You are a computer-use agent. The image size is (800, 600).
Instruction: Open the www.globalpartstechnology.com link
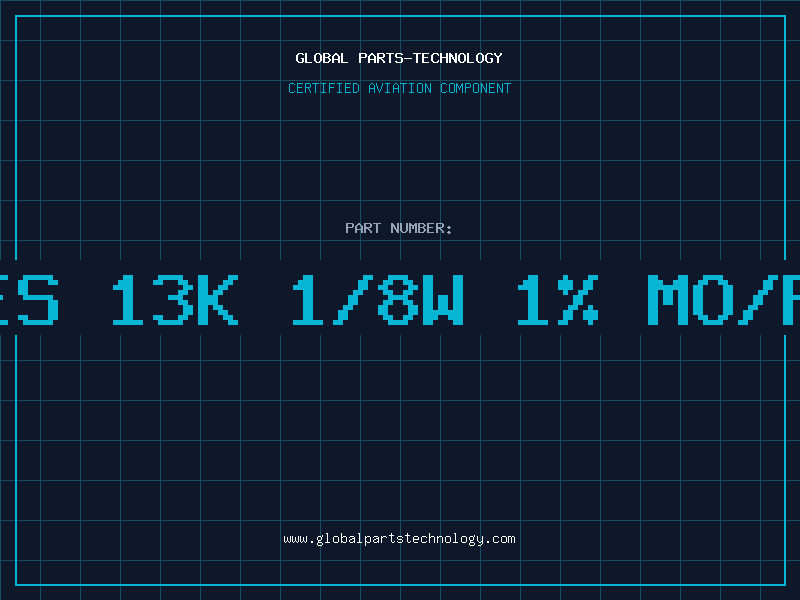399,539
